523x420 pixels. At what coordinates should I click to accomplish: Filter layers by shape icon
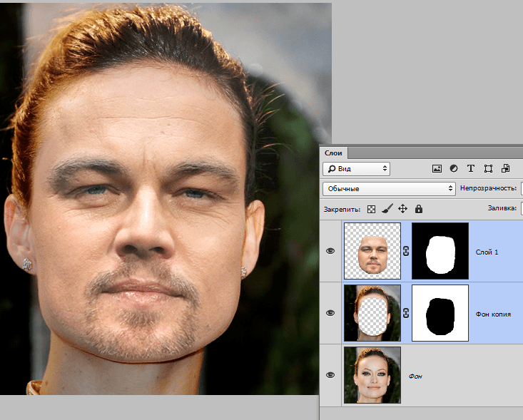pos(488,169)
